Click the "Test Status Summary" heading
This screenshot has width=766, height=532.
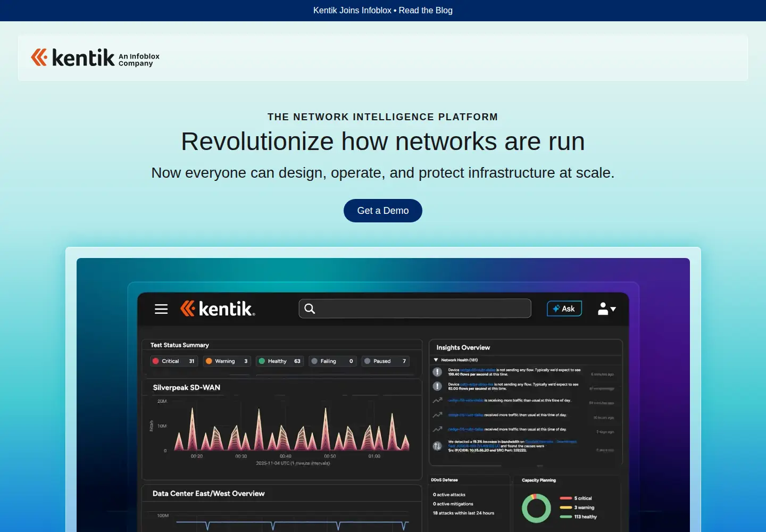(180, 345)
